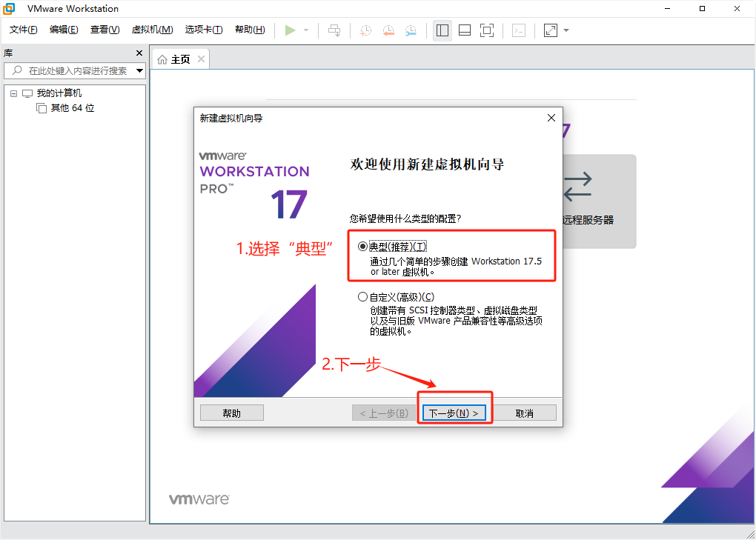Toggle the thumbnail bar view icon
The width and height of the screenshot is (756, 540).
[465, 30]
